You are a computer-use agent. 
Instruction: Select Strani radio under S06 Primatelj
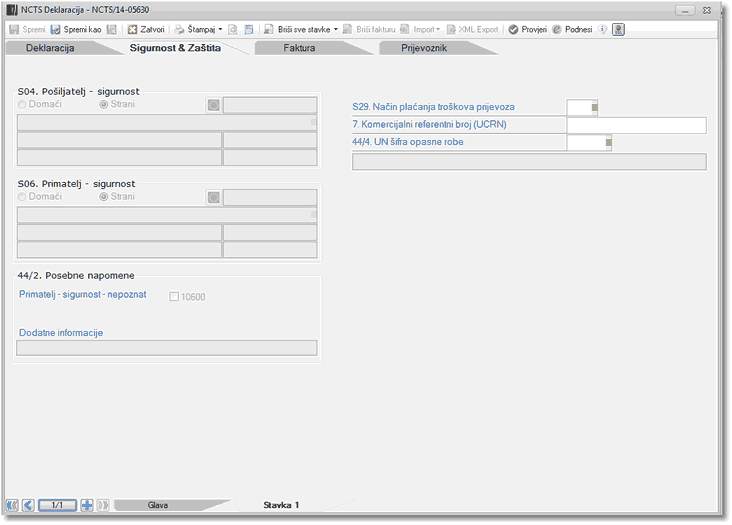[x=104, y=197]
